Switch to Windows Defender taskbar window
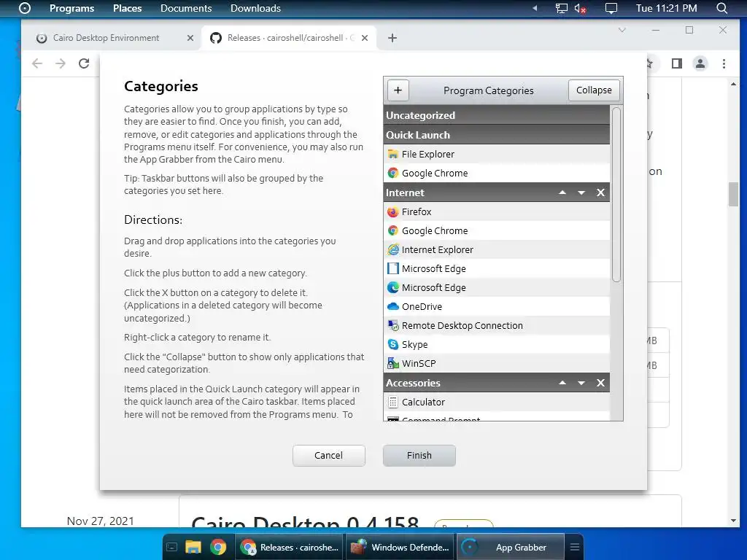747x560 pixels. point(400,547)
